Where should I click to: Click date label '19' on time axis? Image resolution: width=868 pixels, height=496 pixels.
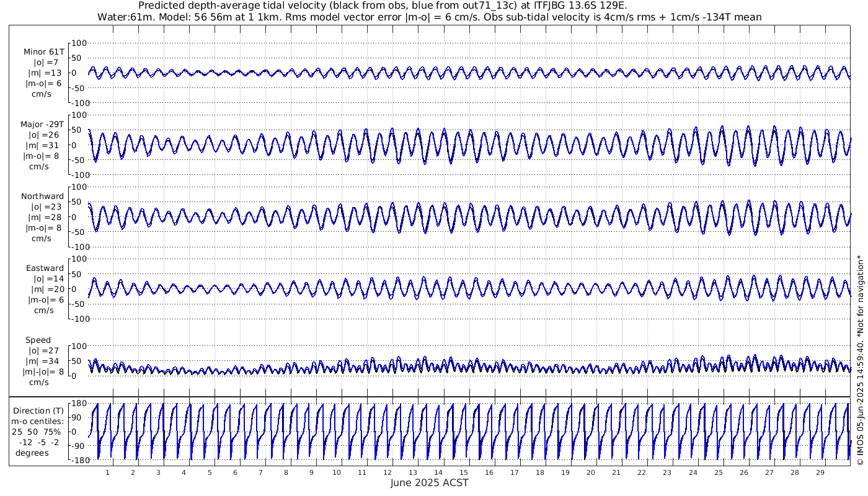click(565, 472)
